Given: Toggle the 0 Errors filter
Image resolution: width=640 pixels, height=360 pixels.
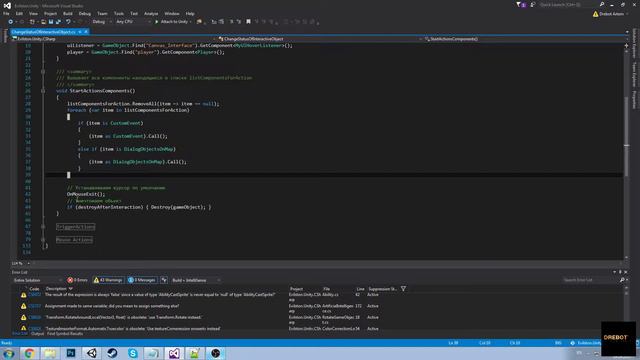Looking at the screenshot, I should pos(78,280).
